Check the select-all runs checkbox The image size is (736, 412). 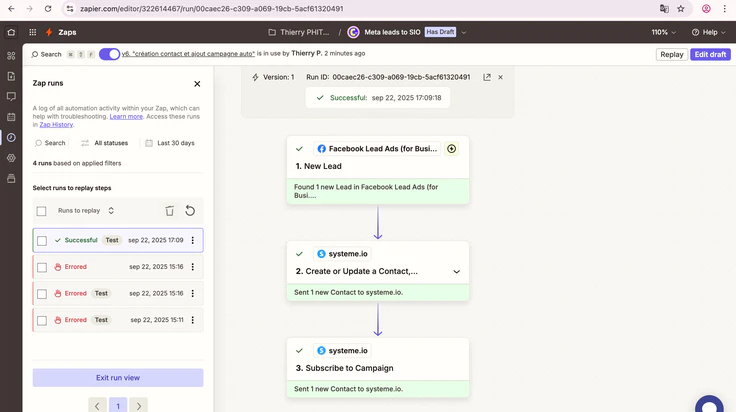point(41,211)
